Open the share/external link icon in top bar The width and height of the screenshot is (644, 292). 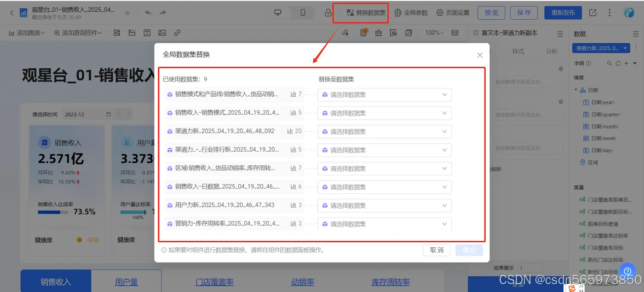pos(593,13)
